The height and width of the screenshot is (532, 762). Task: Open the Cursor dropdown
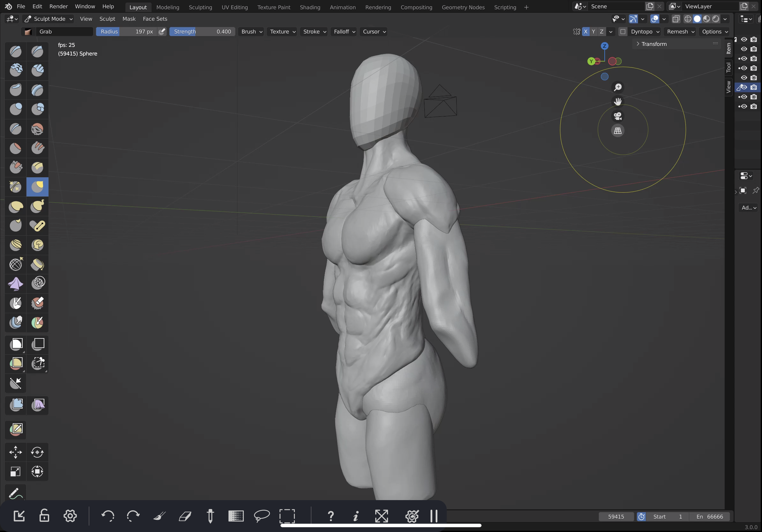pos(374,32)
